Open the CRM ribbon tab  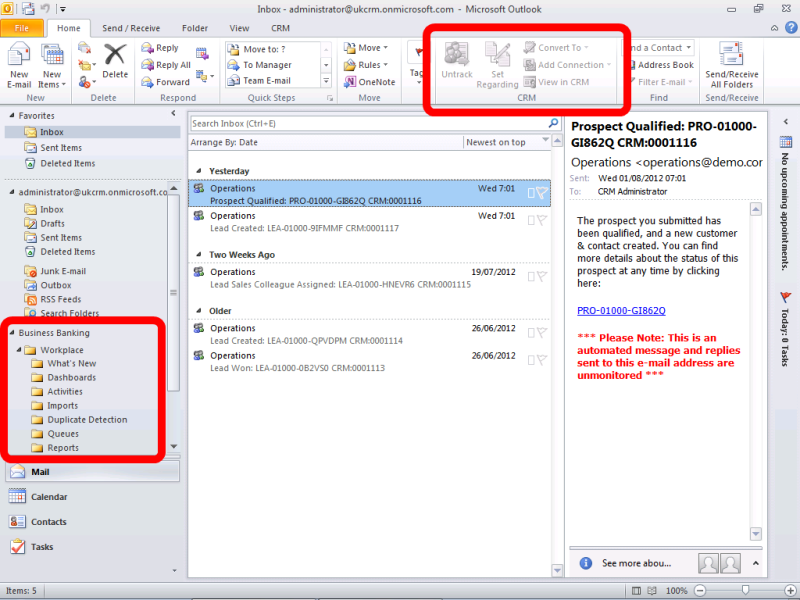tap(281, 28)
